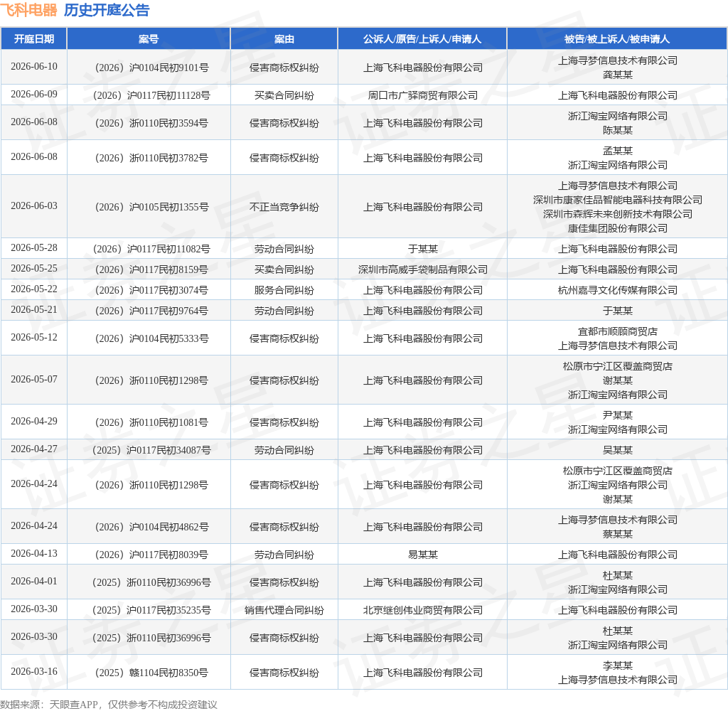
Task: Click plaintiff 于某某 in 2026-05-28 row
Action: 422,250
